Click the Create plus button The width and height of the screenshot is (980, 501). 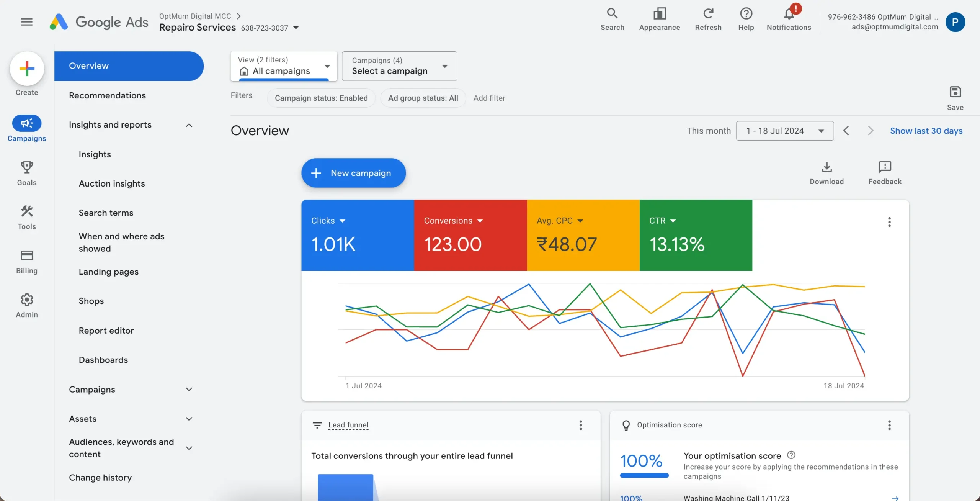27,69
